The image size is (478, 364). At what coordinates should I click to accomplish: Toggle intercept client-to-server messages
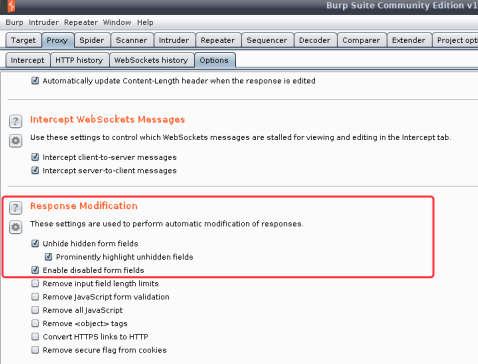(x=35, y=157)
